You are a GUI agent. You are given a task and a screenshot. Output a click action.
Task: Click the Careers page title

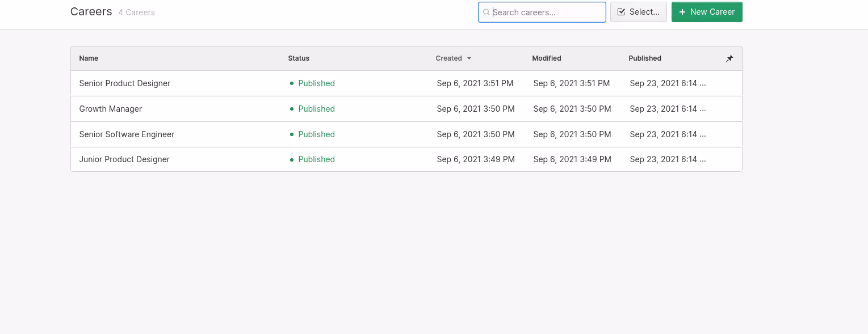(x=91, y=12)
